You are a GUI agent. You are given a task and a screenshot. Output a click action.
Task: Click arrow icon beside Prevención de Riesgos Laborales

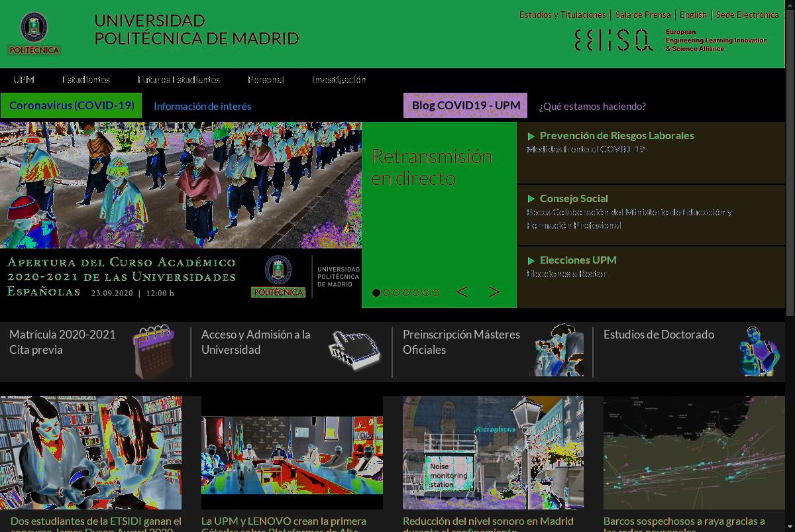pos(531,136)
